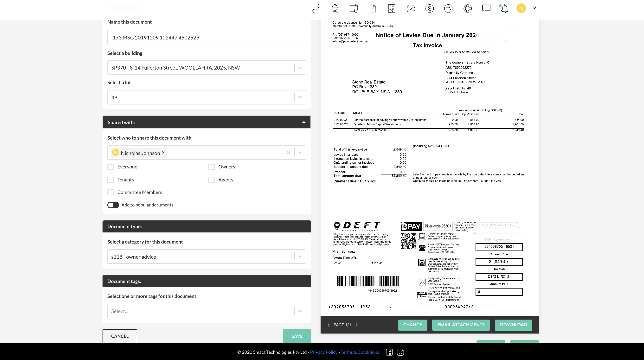Image resolution: width=644 pixels, height=360 pixels.
Task: Open the Select a building dropdown
Action: (206, 67)
